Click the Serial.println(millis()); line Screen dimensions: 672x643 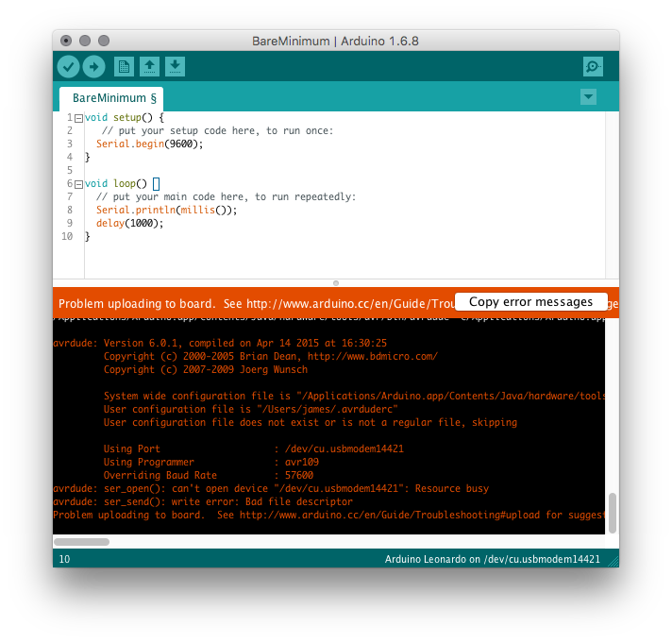click(166, 210)
